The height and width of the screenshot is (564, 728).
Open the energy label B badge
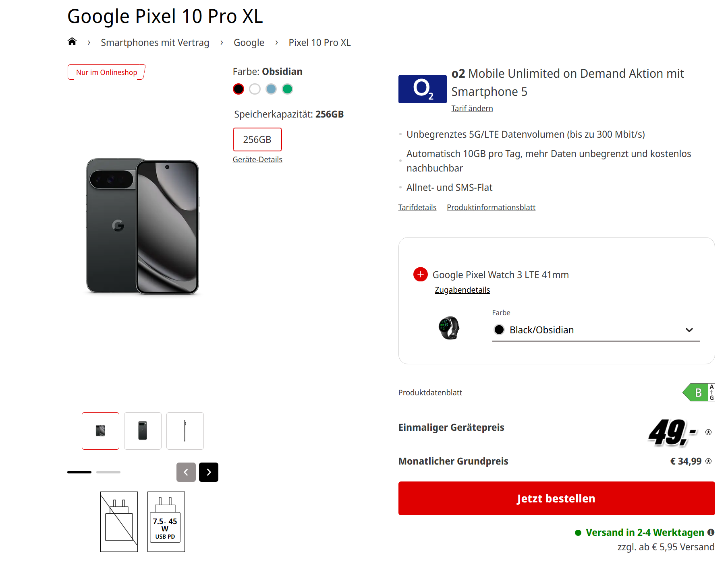coord(699,393)
